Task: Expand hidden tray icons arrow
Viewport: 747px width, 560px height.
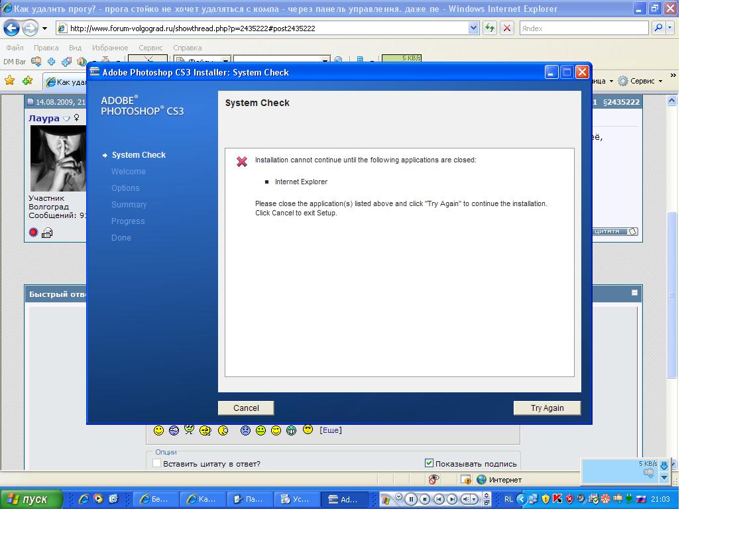Action: pos(522,499)
